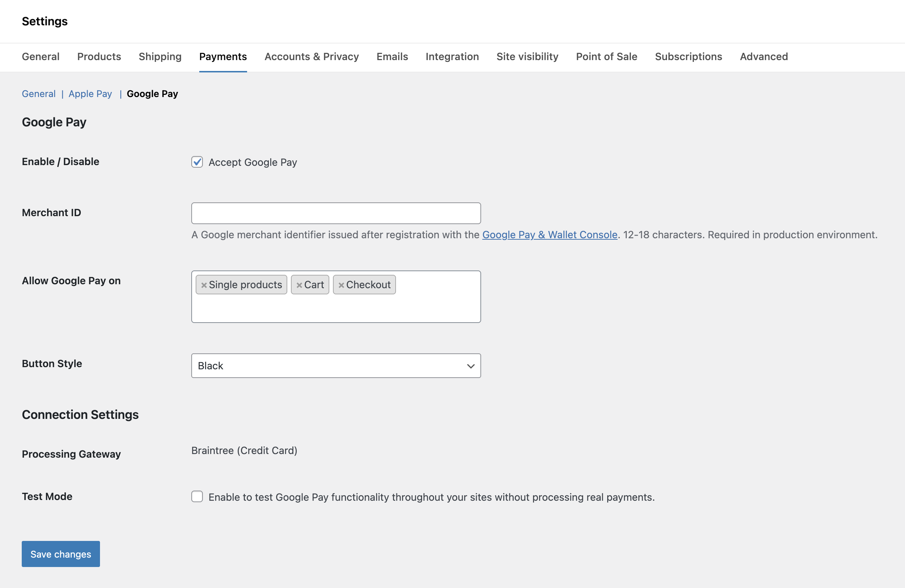Switch to the General settings tab

41,56
